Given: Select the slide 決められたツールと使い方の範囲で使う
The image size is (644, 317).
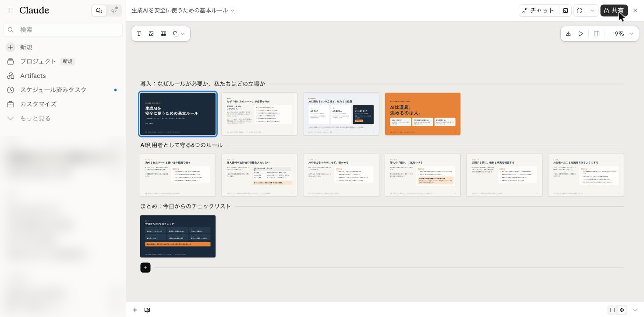Looking at the screenshot, I should pyautogui.click(x=178, y=175).
